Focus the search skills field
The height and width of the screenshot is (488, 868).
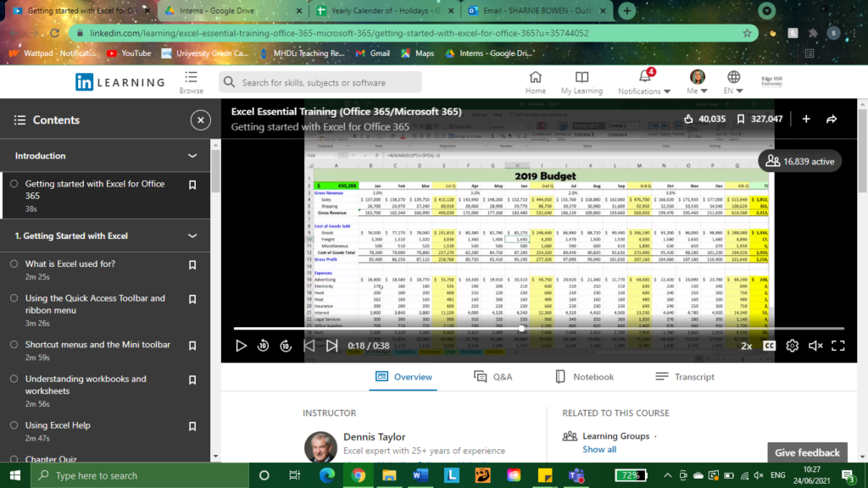[x=320, y=82]
